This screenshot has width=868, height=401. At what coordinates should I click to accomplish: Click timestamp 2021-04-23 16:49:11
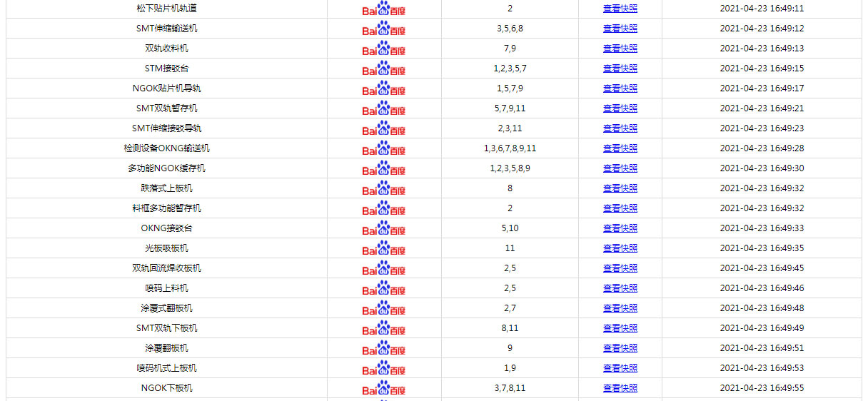[762, 9]
